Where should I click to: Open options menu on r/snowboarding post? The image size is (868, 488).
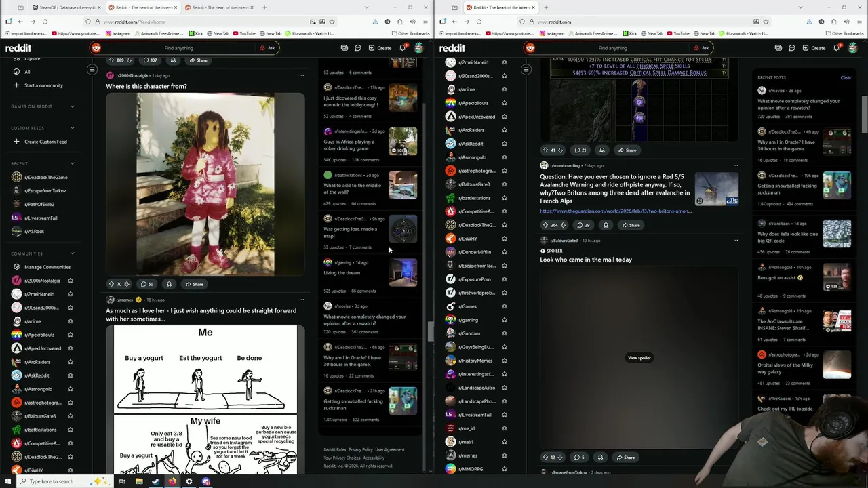[736, 165]
